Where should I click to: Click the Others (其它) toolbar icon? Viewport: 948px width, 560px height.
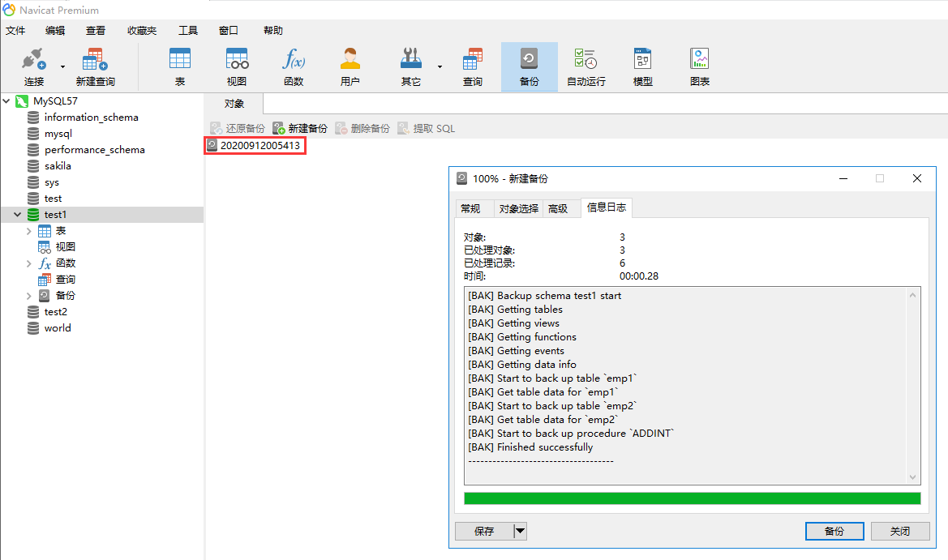coord(411,66)
